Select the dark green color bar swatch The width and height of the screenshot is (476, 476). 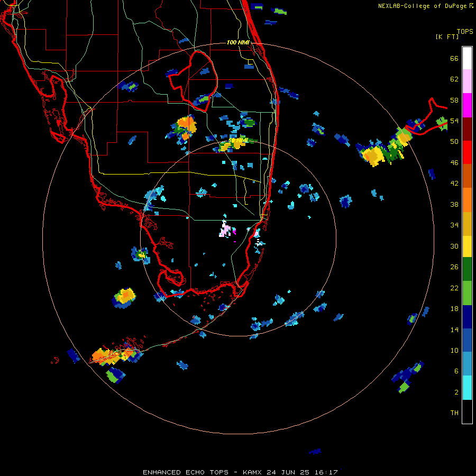pyautogui.click(x=467, y=269)
